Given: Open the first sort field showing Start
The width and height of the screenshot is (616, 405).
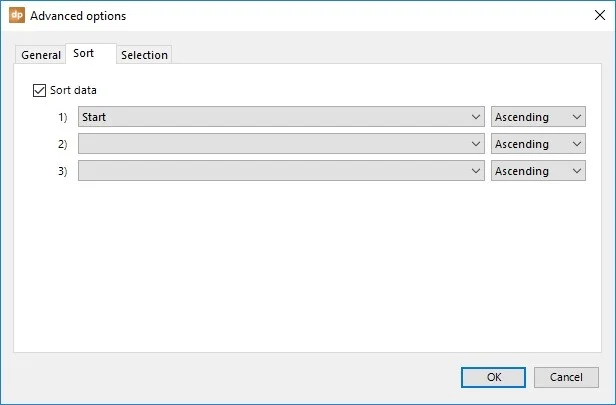Looking at the screenshot, I should (x=281, y=117).
